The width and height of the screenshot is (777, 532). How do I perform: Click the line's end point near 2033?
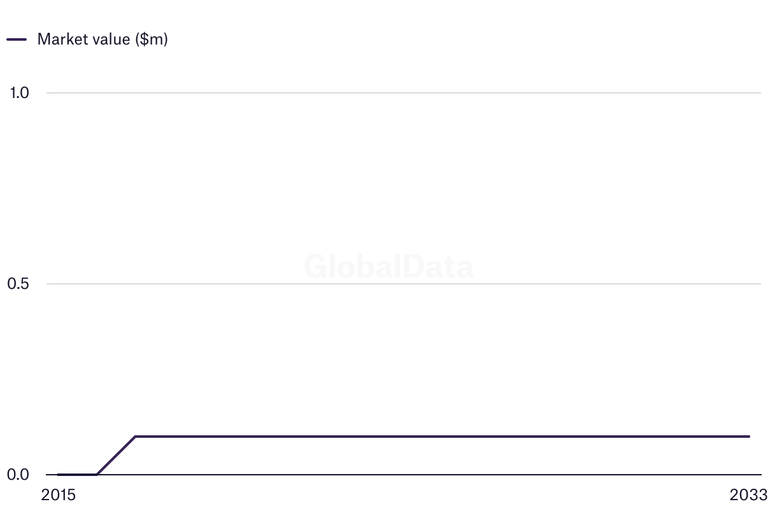pos(749,437)
